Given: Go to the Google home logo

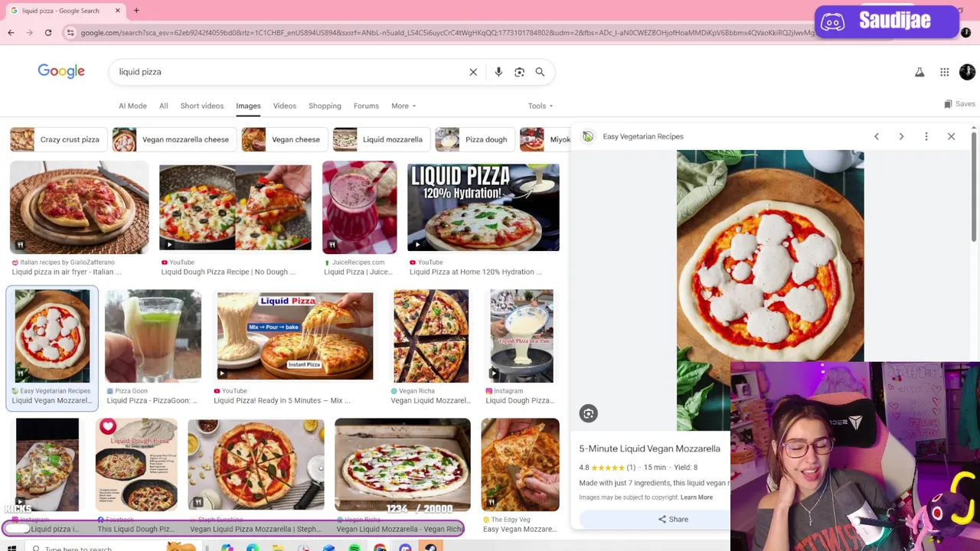Looking at the screenshot, I should (x=61, y=72).
